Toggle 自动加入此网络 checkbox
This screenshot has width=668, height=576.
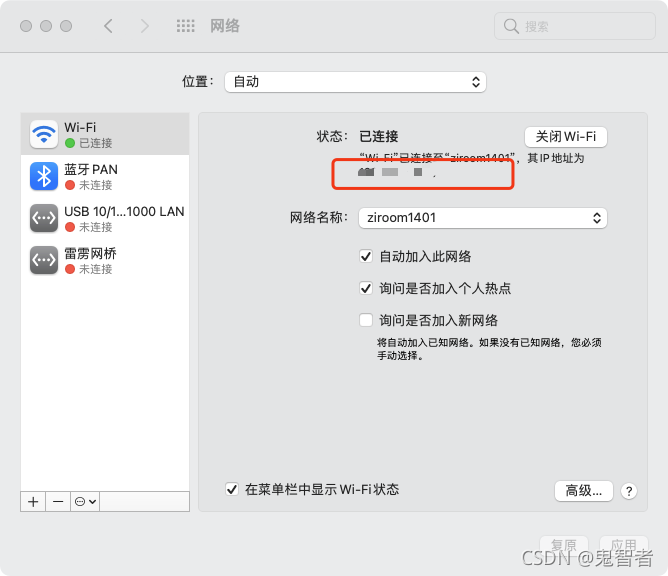coord(366,256)
